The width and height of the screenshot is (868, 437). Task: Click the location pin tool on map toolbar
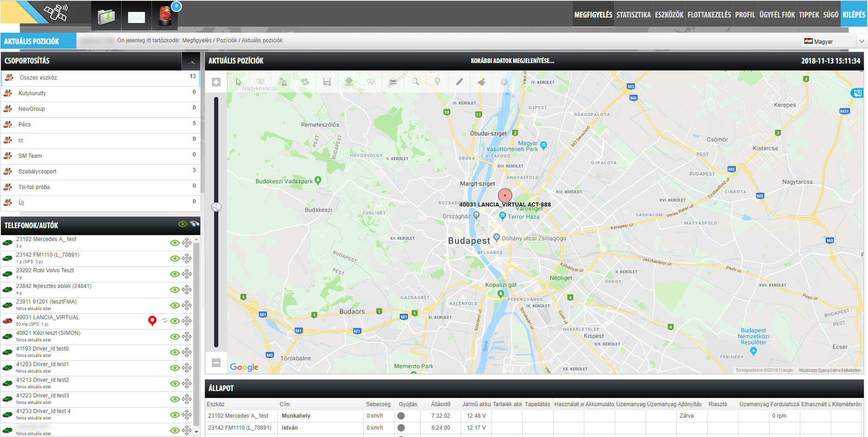click(437, 82)
